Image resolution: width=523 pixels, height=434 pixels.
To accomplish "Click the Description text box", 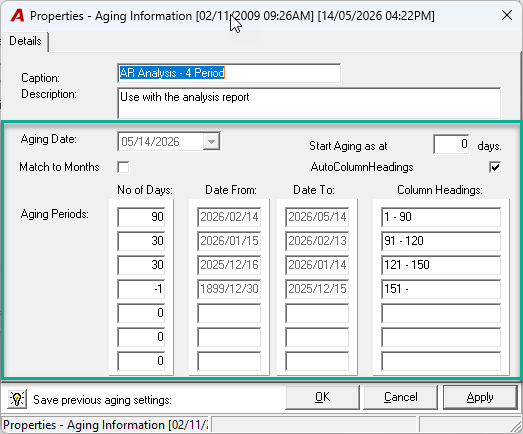I will tap(309, 103).
